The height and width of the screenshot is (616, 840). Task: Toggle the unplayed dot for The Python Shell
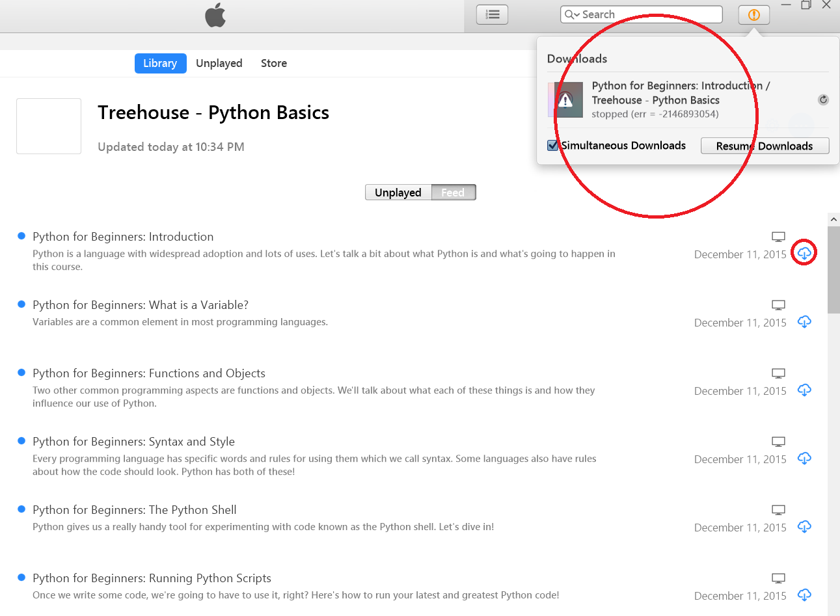(x=21, y=509)
